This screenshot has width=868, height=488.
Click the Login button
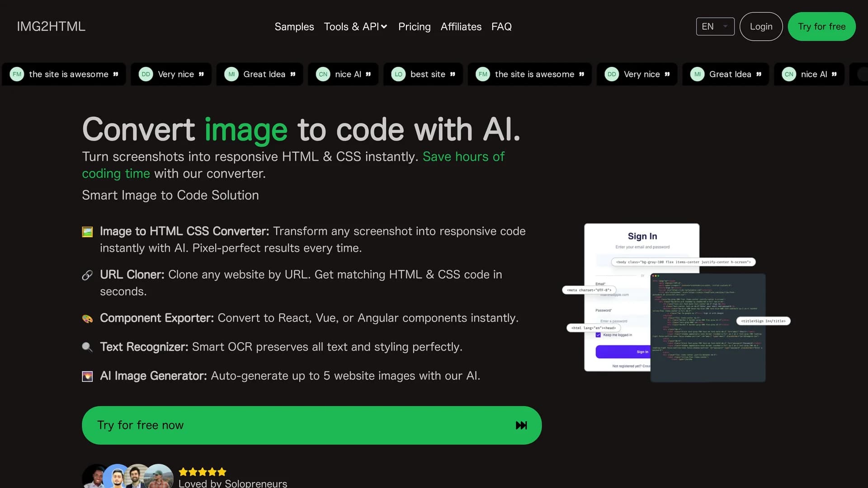761,27
